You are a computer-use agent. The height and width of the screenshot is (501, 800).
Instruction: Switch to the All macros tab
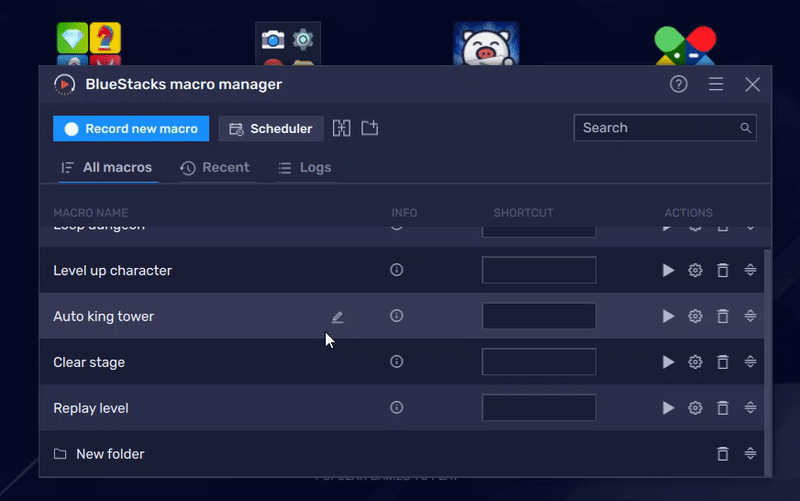pyautogui.click(x=107, y=168)
